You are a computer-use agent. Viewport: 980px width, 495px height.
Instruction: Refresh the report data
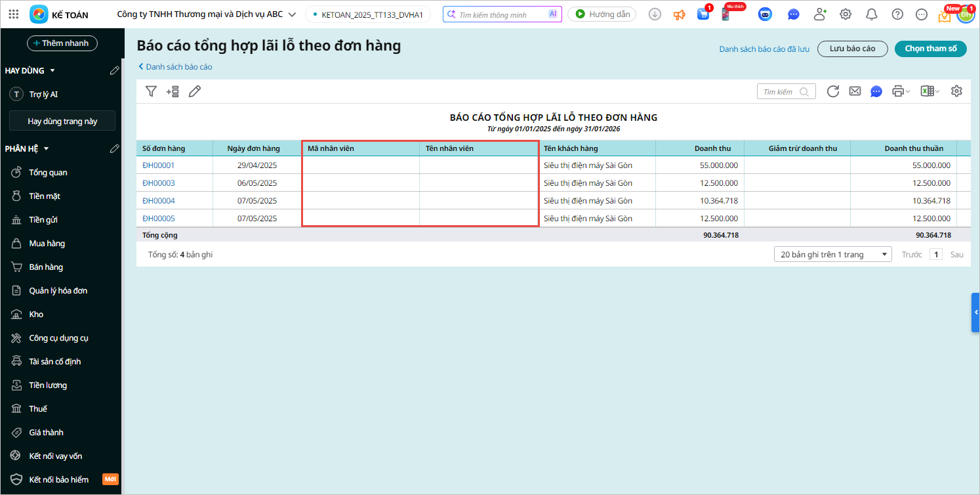click(833, 92)
